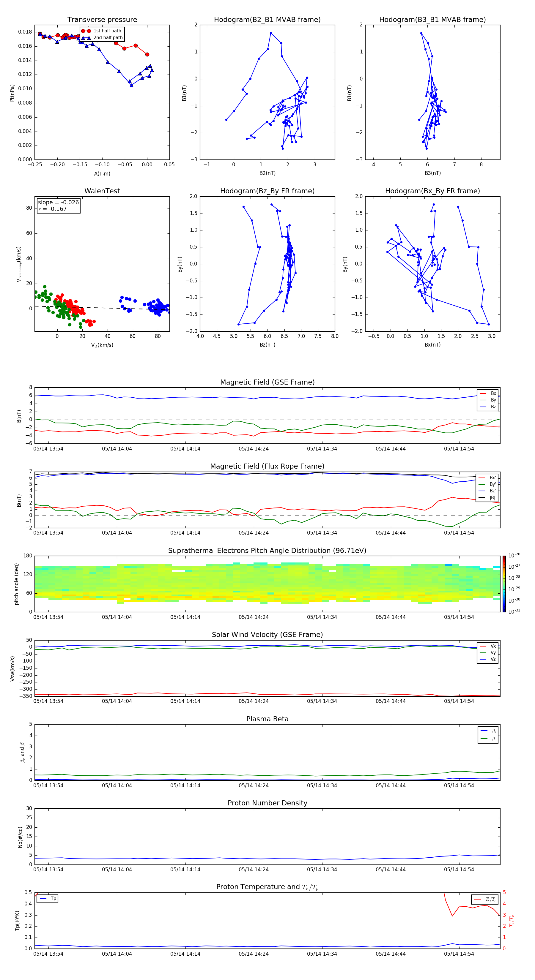Viewport: 535px width, 980px height.
Task: Select the "2nd half path" legend entry
Action: [102, 38]
